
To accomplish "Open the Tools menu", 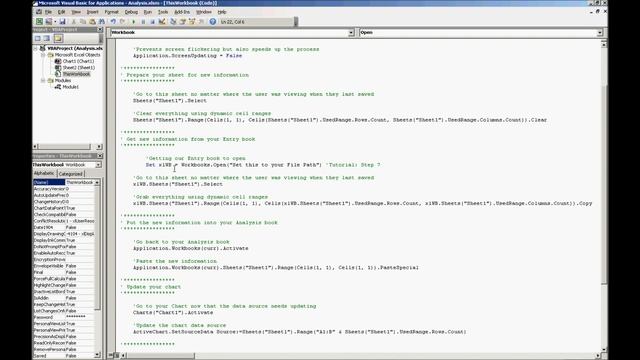I will (x=163, y=12).
